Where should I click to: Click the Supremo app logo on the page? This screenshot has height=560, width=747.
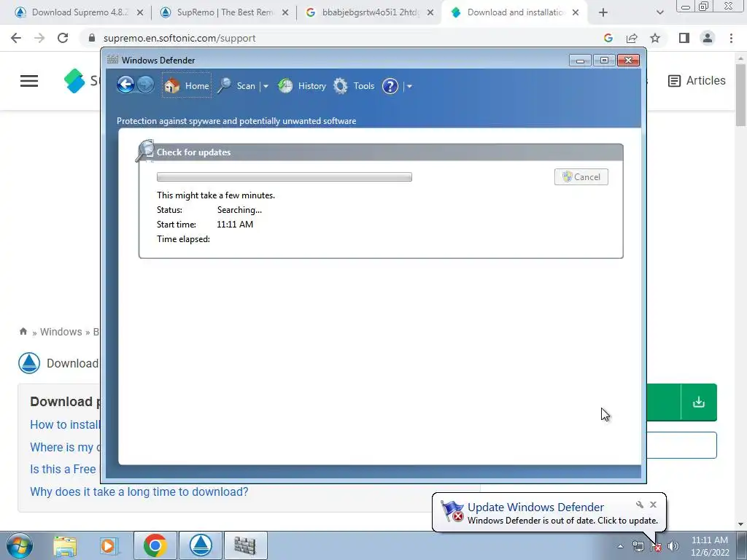tap(29, 363)
